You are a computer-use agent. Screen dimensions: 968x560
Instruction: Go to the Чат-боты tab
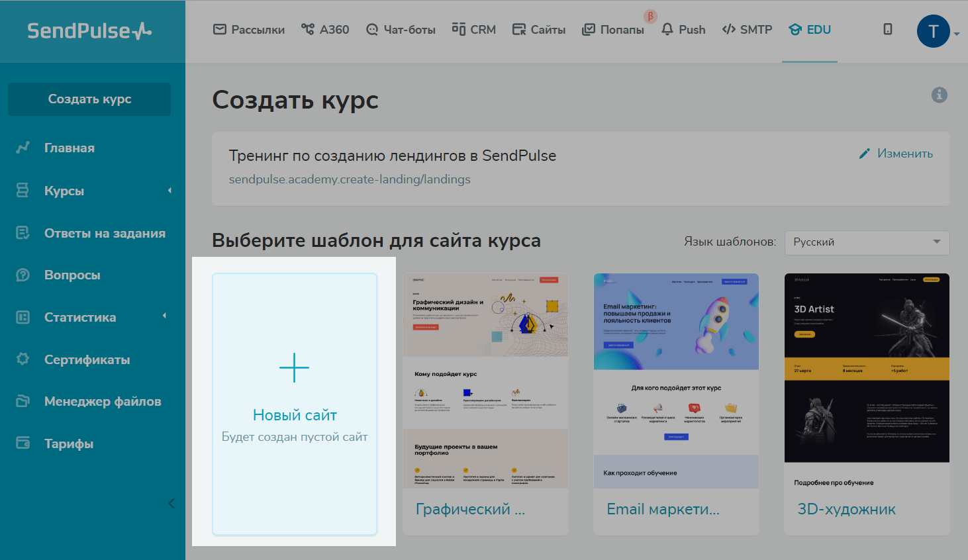click(401, 29)
